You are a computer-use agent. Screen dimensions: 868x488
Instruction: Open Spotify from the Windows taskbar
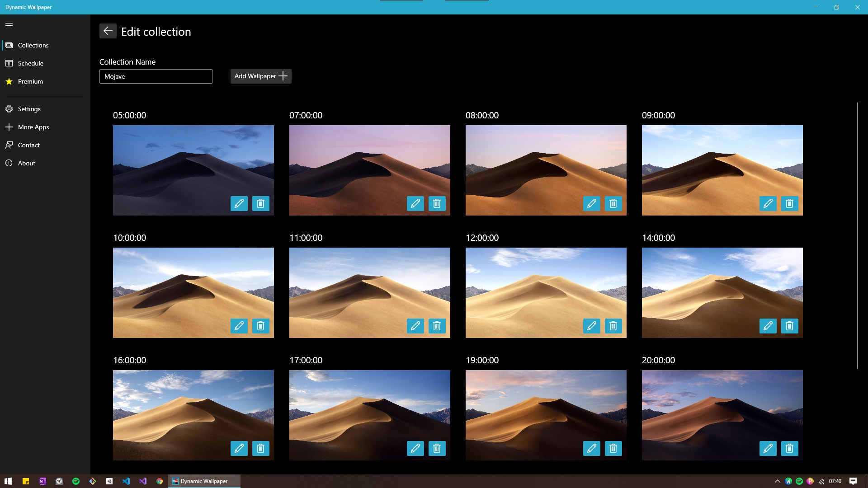coord(76,481)
